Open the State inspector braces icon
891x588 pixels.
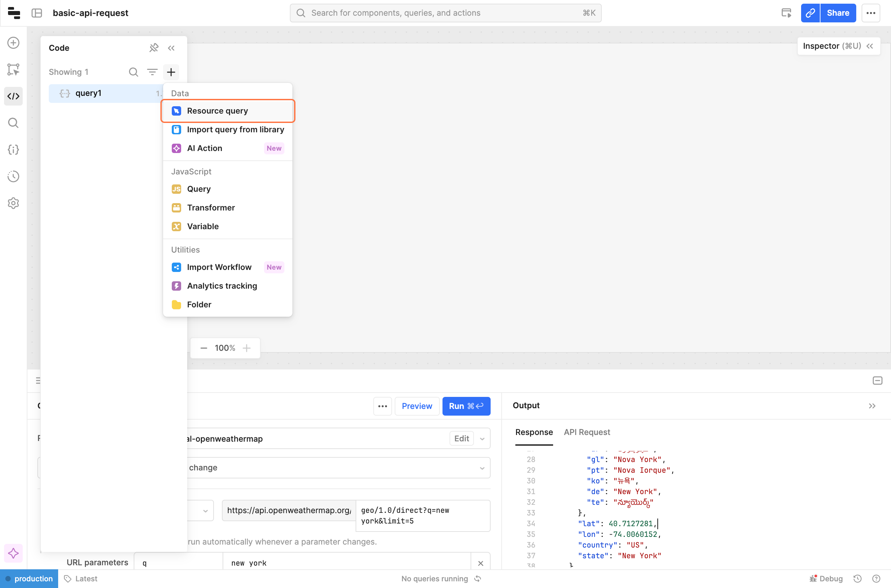(x=13, y=150)
